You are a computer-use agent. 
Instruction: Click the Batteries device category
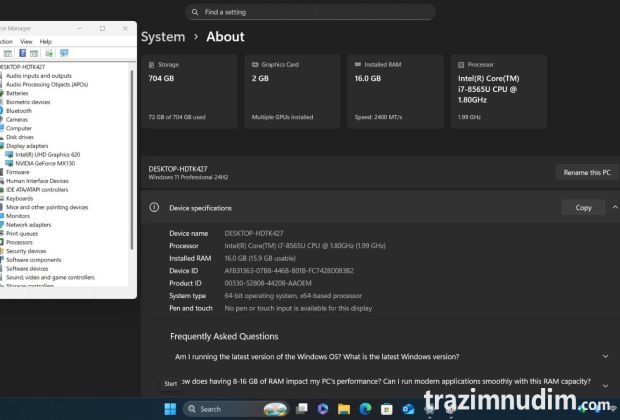pyautogui.click(x=17, y=93)
